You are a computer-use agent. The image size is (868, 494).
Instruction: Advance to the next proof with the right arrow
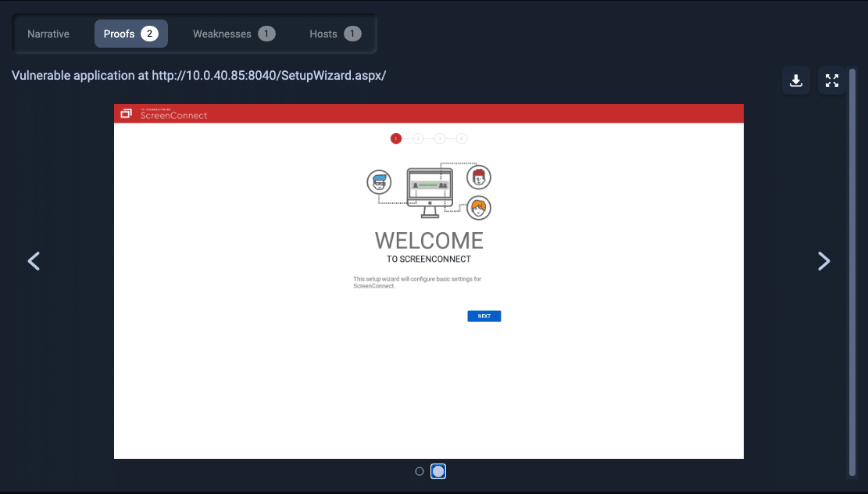(x=824, y=260)
